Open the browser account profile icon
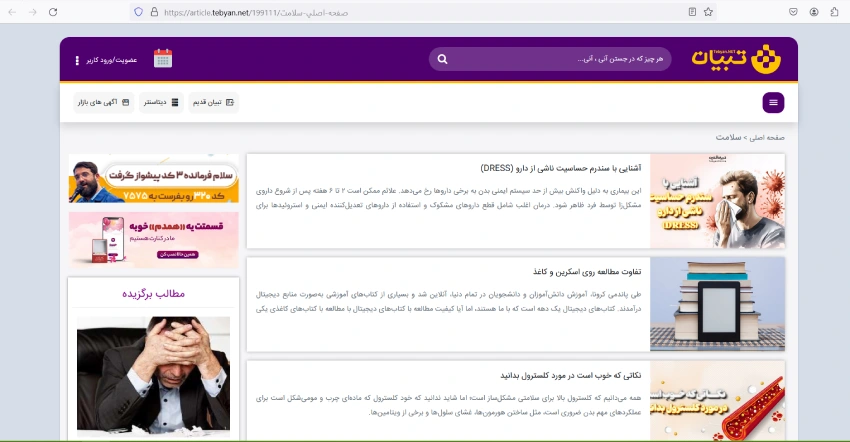Viewport: 850px width, 442px height. point(814,12)
